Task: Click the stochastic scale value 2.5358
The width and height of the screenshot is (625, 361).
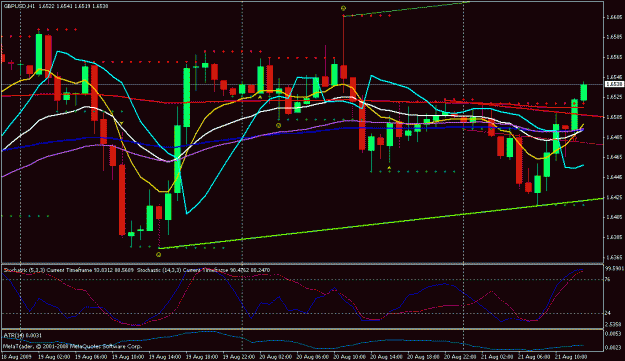Action: [613, 324]
